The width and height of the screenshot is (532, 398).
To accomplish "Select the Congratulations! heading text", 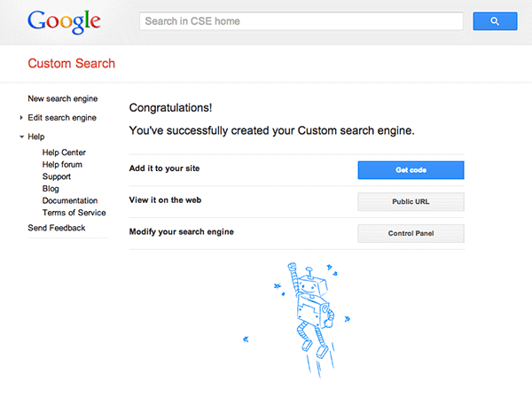I will (x=170, y=108).
